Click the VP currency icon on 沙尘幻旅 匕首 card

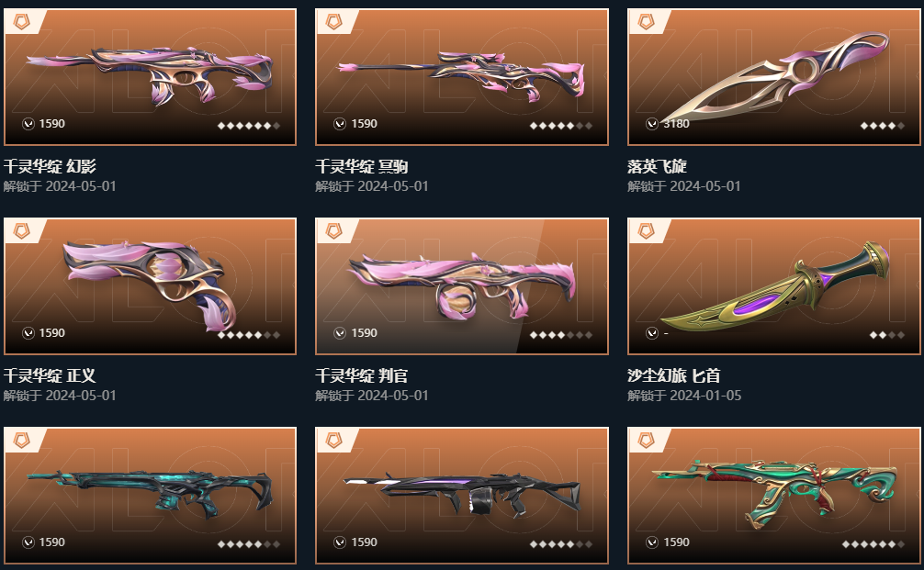point(652,333)
